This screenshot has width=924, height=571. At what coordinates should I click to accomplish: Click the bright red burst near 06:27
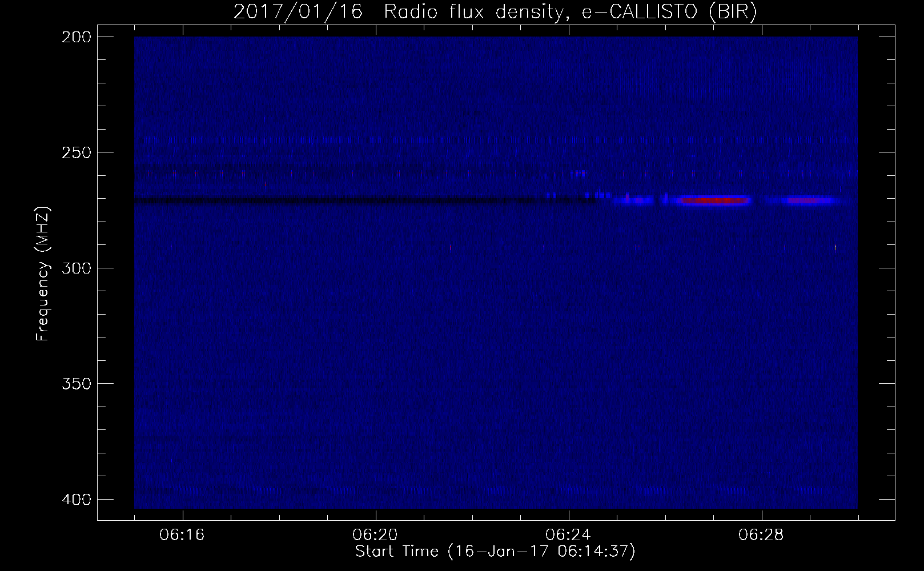713,200
